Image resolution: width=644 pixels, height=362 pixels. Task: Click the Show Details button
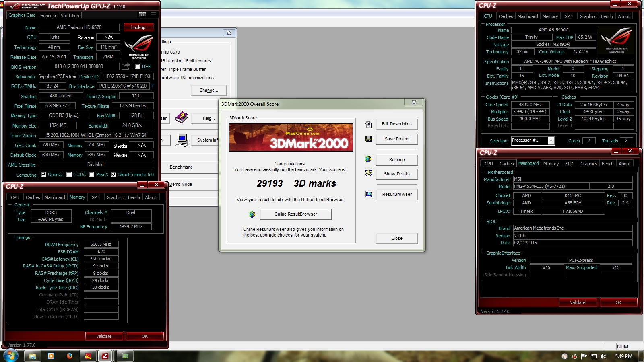tap(397, 174)
